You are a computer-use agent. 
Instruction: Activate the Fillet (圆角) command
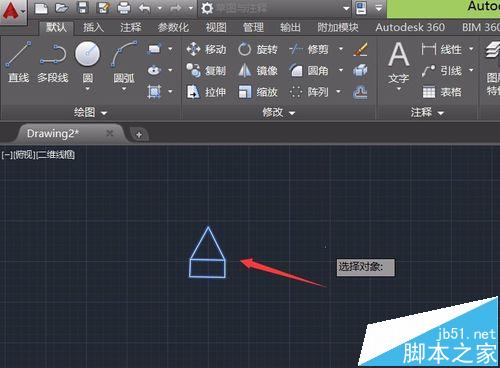(x=309, y=70)
